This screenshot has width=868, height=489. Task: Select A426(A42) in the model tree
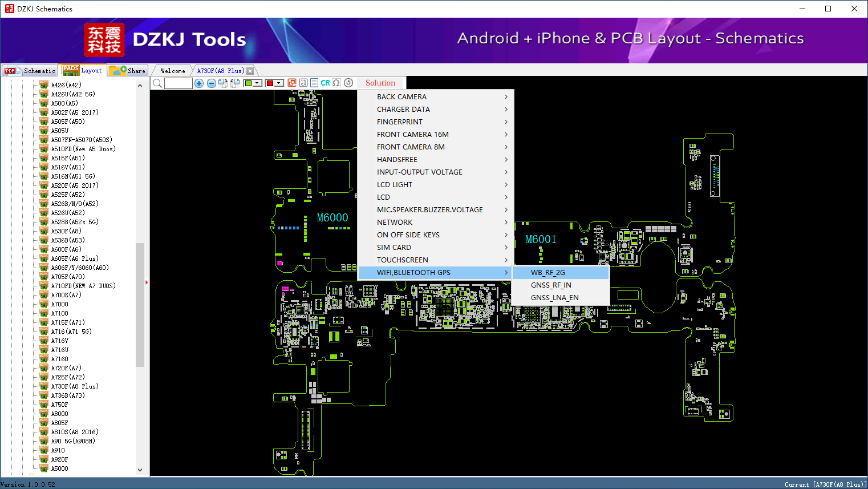pos(66,85)
